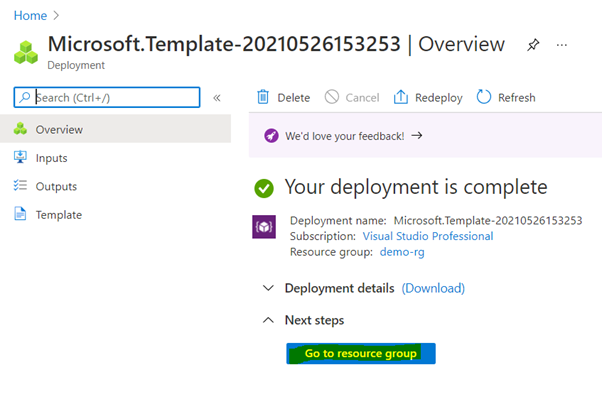Image resolution: width=602 pixels, height=404 pixels.
Task: Click the deployment cubes icon by title
Action: click(x=26, y=52)
